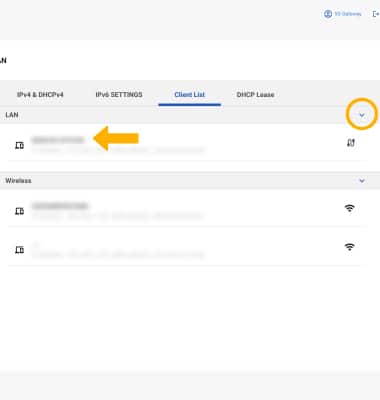Collapse the Wireless section chevron
The width and height of the screenshot is (380, 400).
click(x=362, y=181)
